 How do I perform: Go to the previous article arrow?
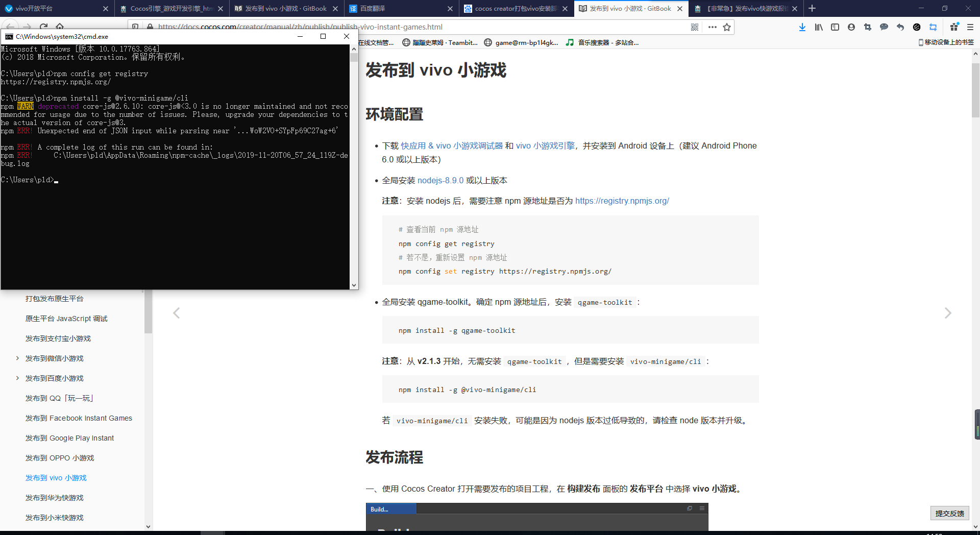coord(177,313)
